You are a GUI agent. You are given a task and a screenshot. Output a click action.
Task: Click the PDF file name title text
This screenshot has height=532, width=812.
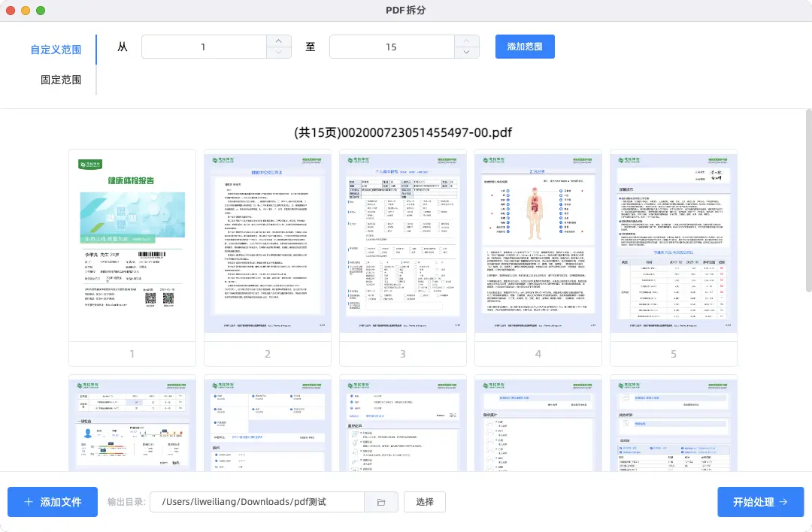coord(403,132)
